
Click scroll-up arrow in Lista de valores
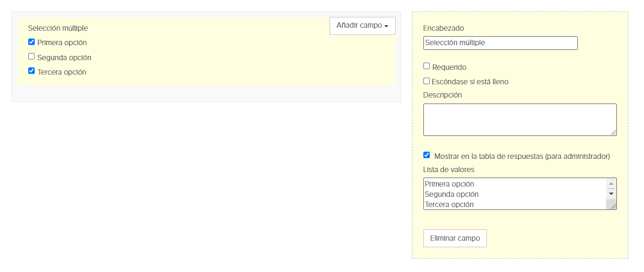(611, 184)
